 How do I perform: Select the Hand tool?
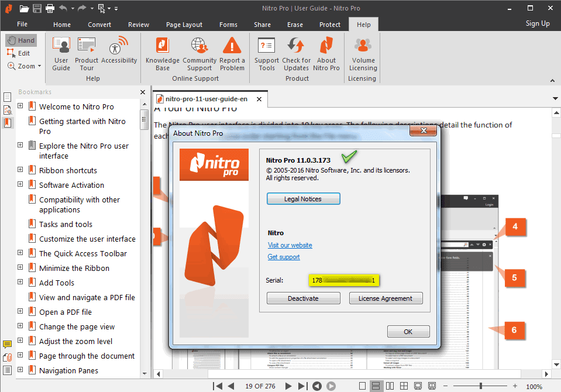coord(21,40)
